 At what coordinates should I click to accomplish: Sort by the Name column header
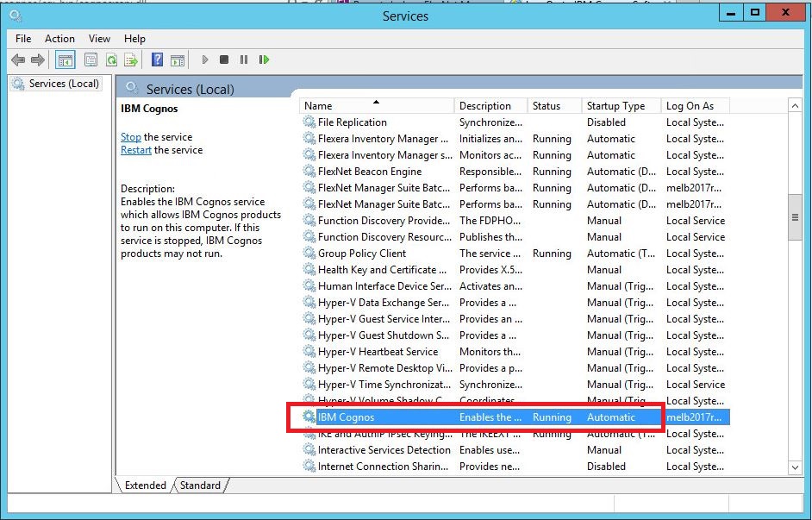coord(377,106)
